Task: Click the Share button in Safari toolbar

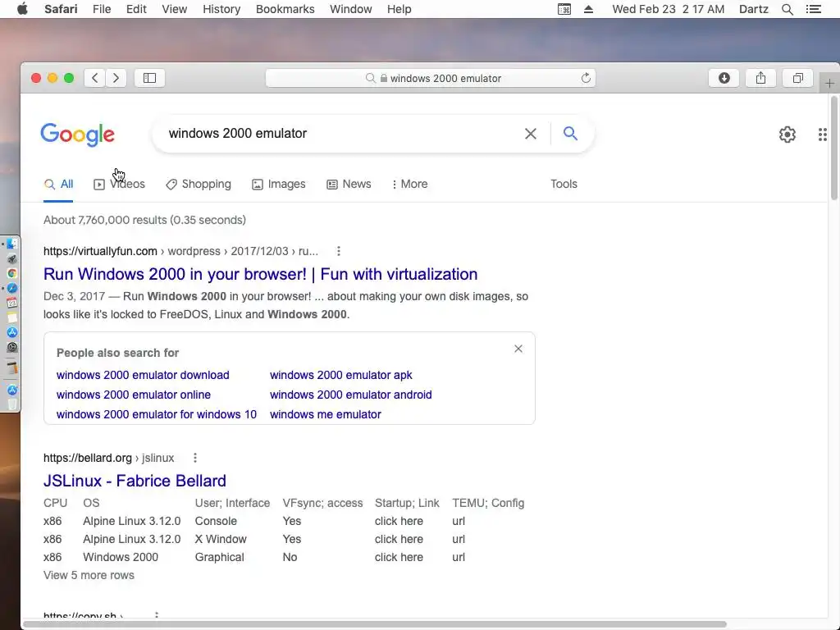Action: tap(760, 78)
